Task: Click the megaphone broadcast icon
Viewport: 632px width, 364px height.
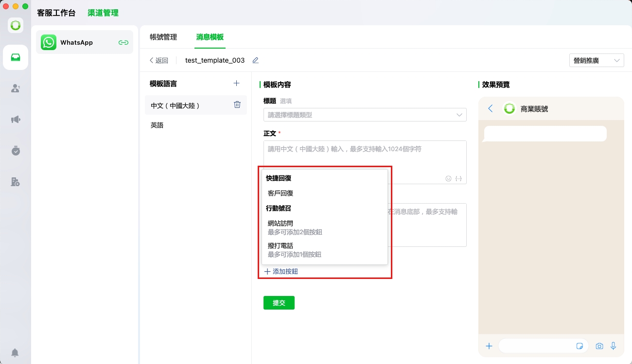Action: click(x=16, y=120)
